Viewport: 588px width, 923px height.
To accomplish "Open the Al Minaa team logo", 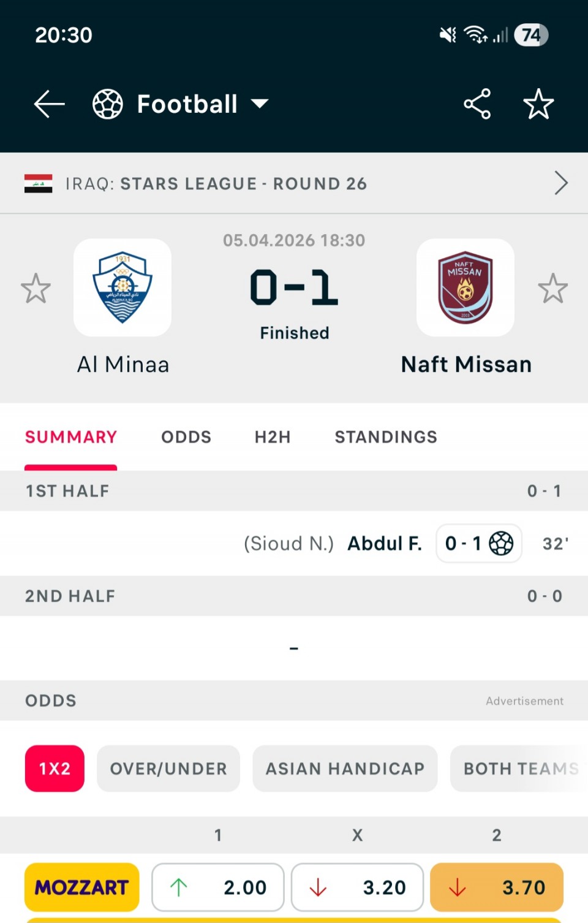I will 123,287.
